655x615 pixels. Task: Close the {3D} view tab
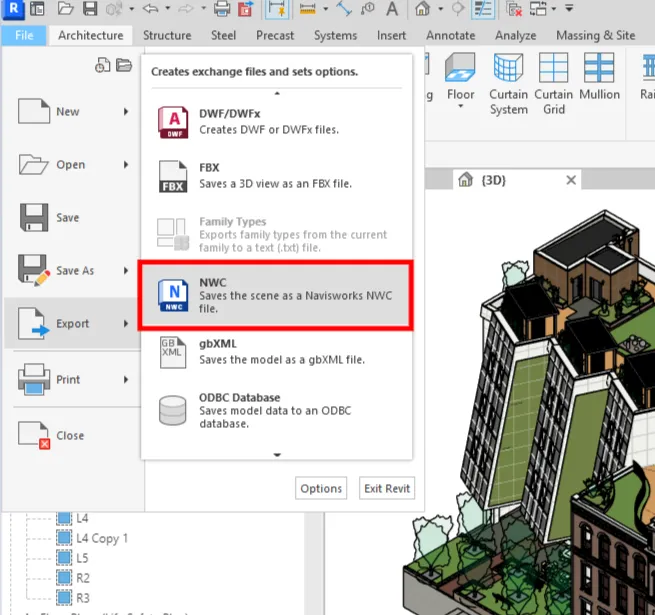(x=571, y=180)
